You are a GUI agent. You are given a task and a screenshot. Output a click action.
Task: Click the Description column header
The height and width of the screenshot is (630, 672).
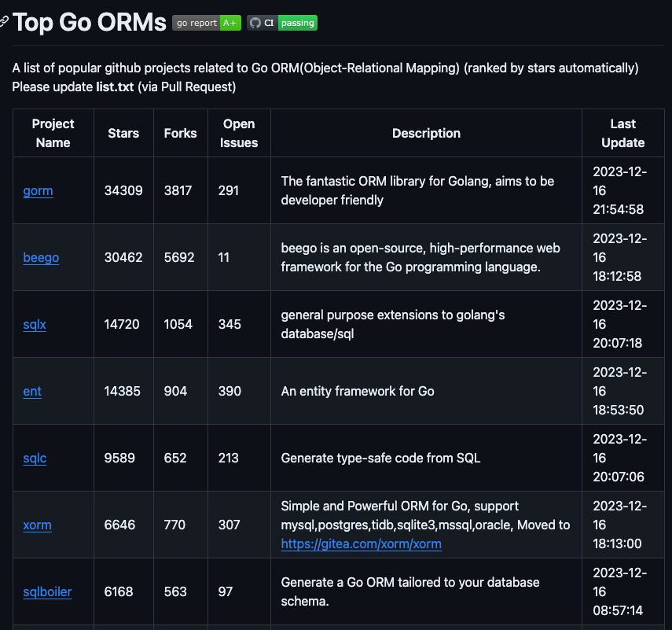[426, 133]
